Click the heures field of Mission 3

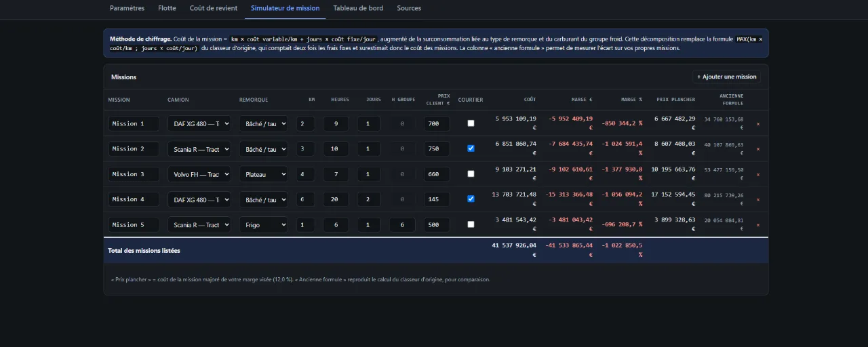[336, 174]
